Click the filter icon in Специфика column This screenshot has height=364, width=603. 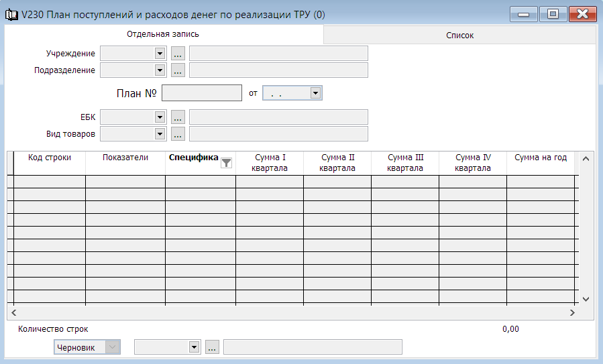[x=227, y=162]
